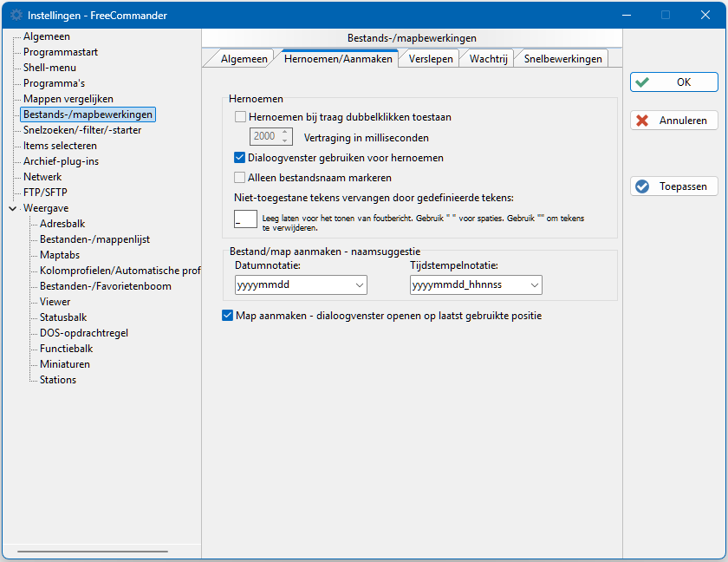Open Statusbalk settings
This screenshot has height=562, width=728.
click(x=63, y=317)
